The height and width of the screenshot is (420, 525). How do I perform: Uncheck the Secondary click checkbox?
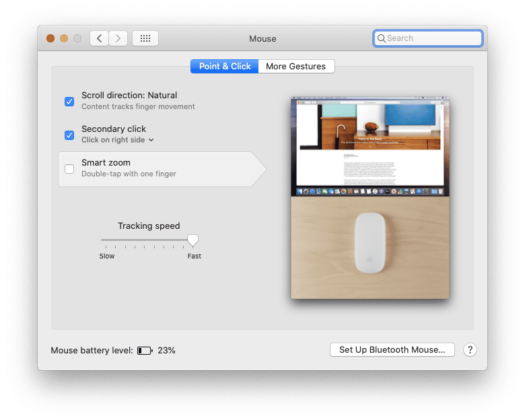tap(69, 135)
